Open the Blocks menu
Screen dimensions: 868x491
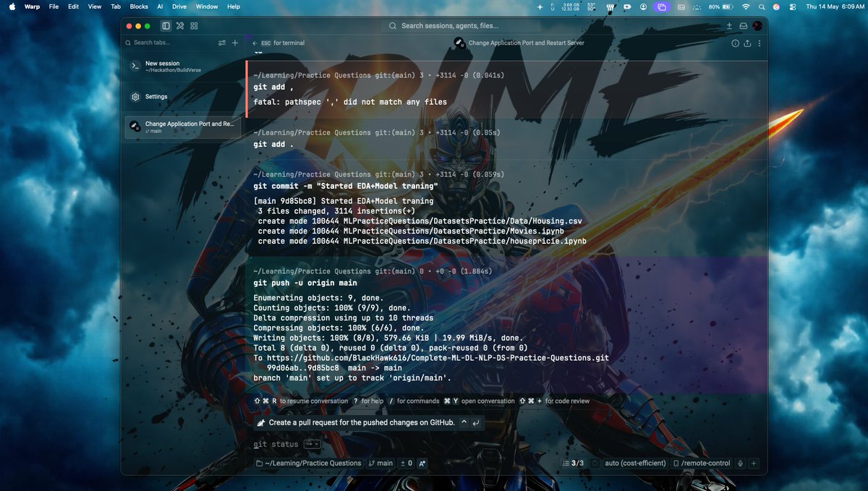(139, 7)
